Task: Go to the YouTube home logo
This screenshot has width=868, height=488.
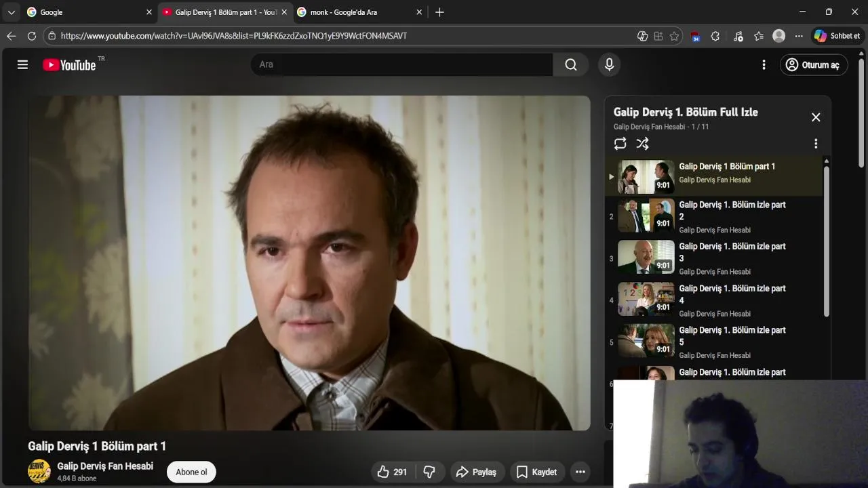Action: pos(69,65)
